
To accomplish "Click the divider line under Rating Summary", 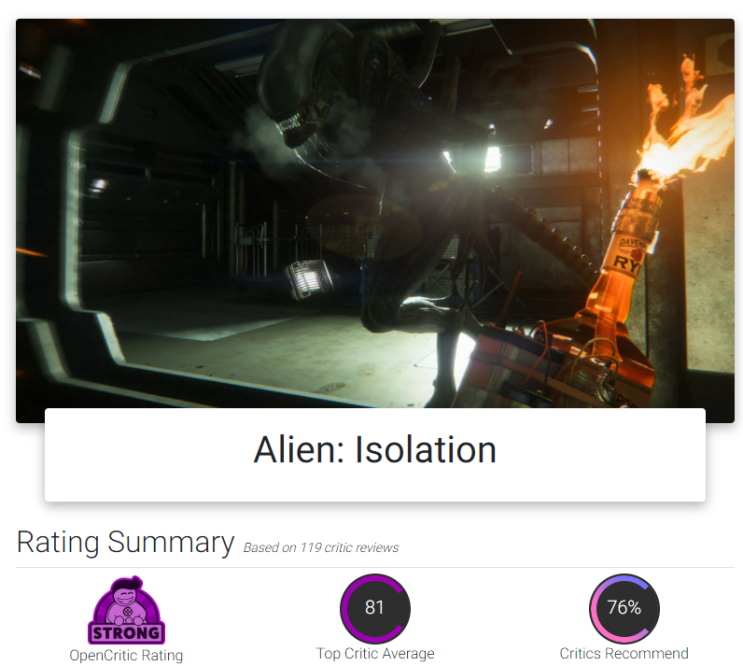I will point(375,567).
